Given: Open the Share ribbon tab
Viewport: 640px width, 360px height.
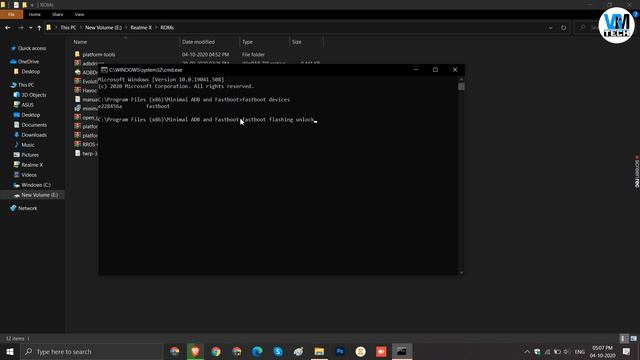Looking at the screenshot, I should pyautogui.click(x=58, y=14).
